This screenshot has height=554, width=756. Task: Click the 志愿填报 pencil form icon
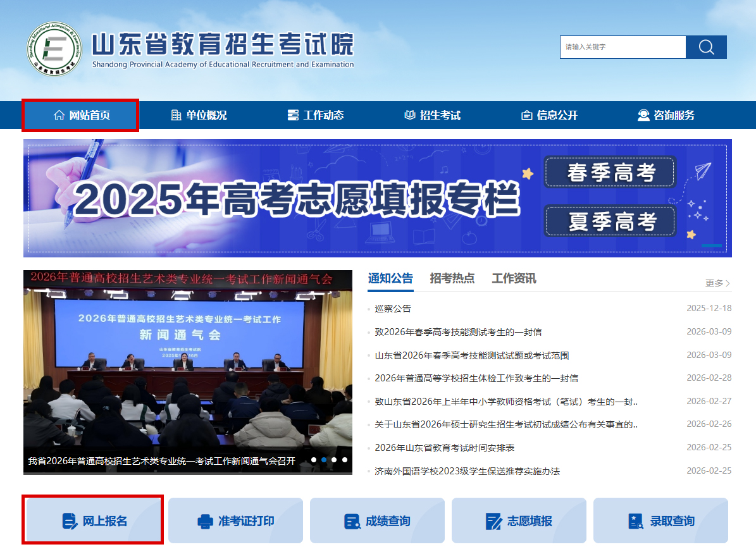click(x=493, y=521)
